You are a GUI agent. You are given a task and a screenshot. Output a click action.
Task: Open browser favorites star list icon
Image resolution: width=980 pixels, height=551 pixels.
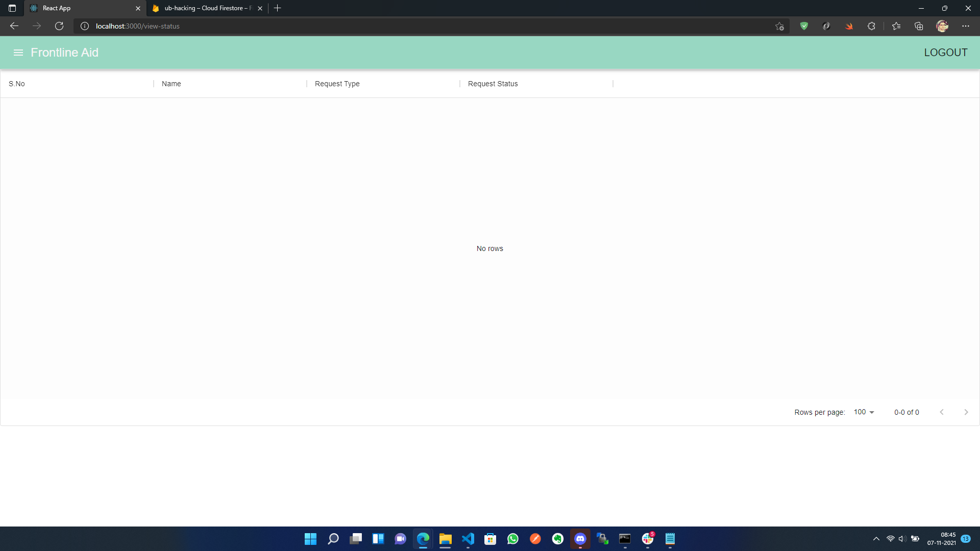coord(896,26)
